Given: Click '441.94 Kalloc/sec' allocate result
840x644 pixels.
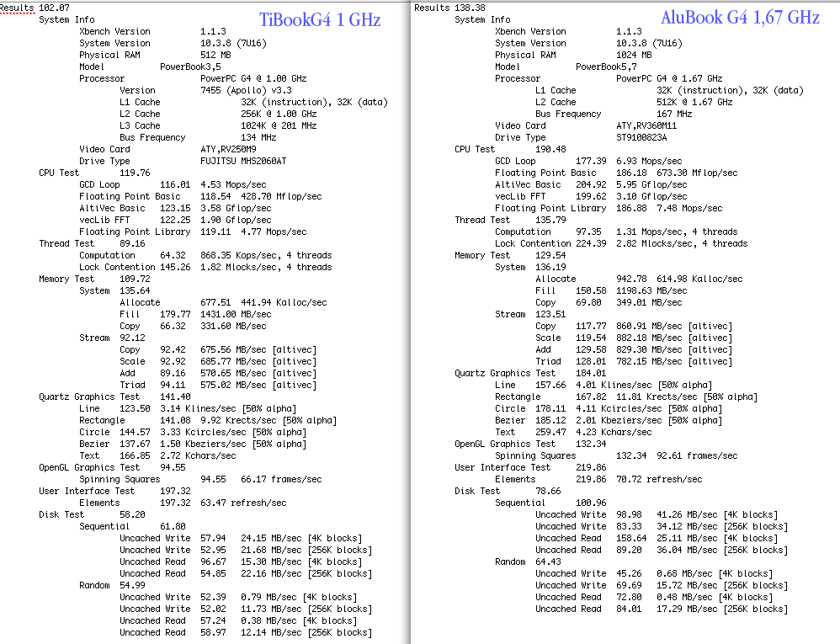Looking at the screenshot, I should 284,303.
